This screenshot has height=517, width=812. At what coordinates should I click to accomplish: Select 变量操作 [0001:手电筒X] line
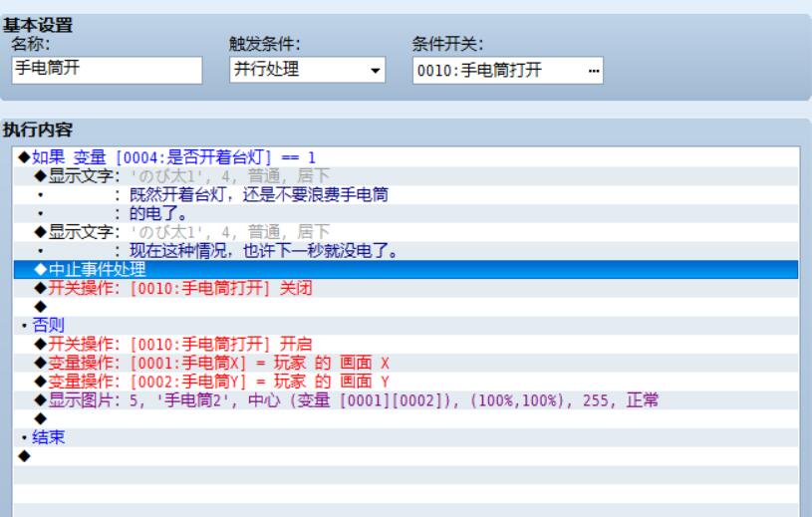coord(406,363)
